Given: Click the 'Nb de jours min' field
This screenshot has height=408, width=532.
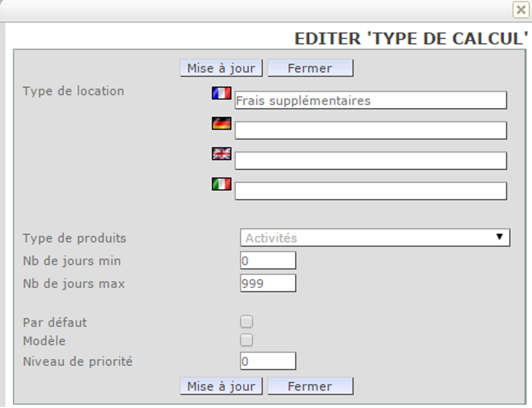Looking at the screenshot, I should click(268, 261).
